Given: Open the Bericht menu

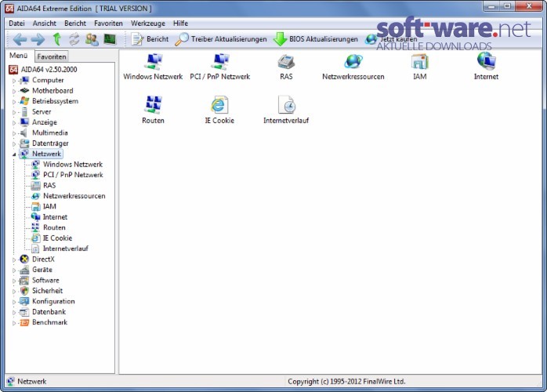Looking at the screenshot, I should pyautogui.click(x=75, y=24).
